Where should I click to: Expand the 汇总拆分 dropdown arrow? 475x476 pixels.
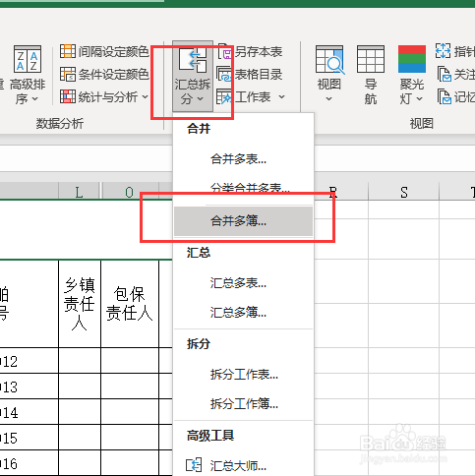200,98
